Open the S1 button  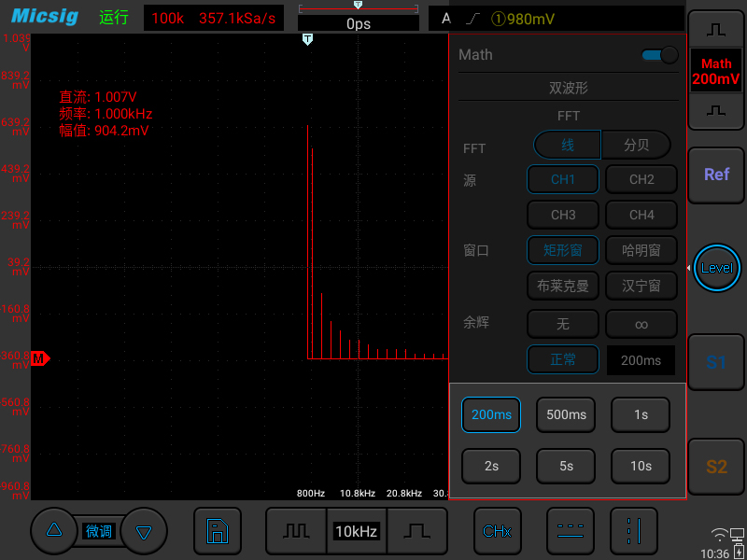click(716, 362)
